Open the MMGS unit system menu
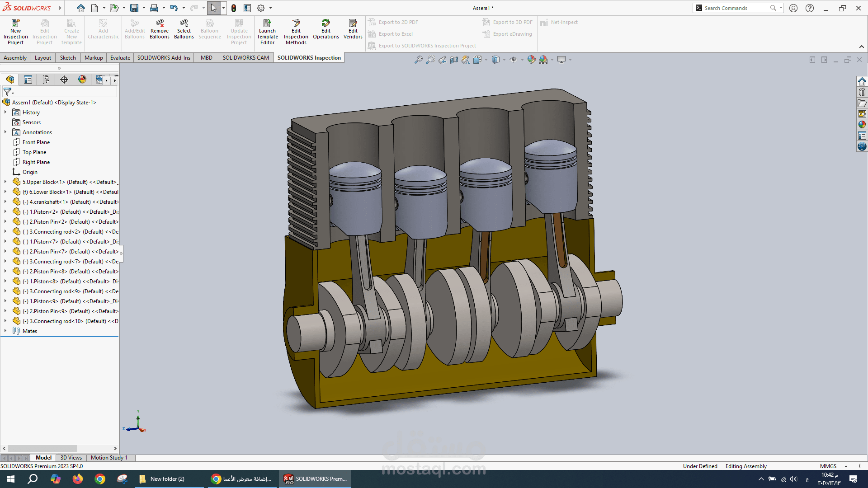The width and height of the screenshot is (868, 488). pyautogui.click(x=833, y=466)
